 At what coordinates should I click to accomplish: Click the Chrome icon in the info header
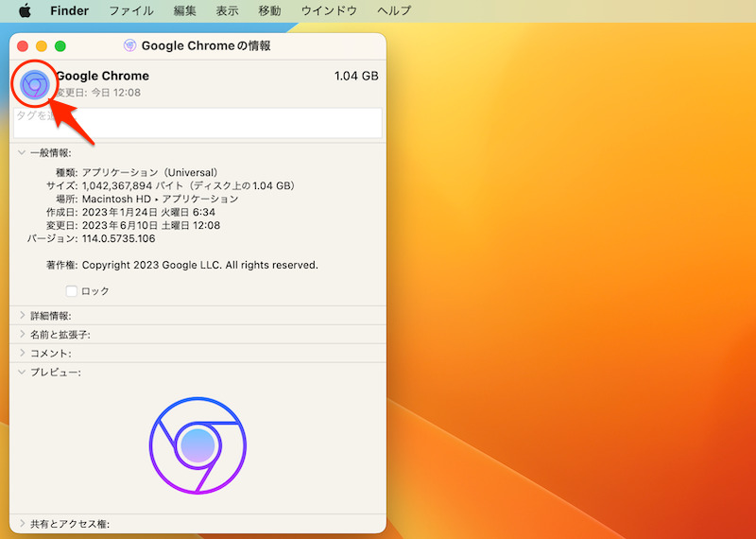34,85
